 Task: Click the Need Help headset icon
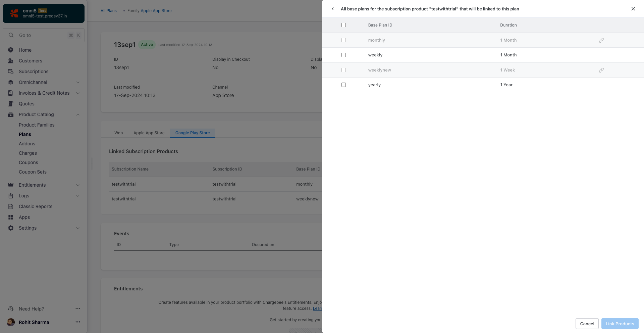pos(11,309)
